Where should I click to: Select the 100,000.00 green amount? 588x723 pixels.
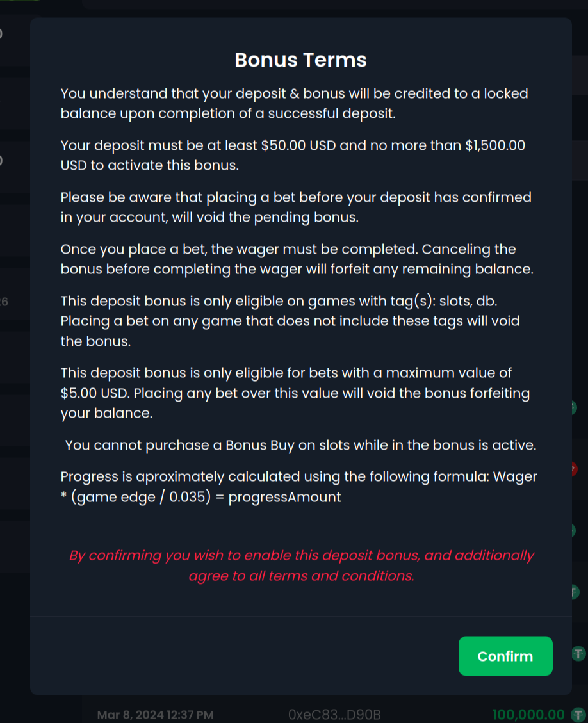[528, 715]
